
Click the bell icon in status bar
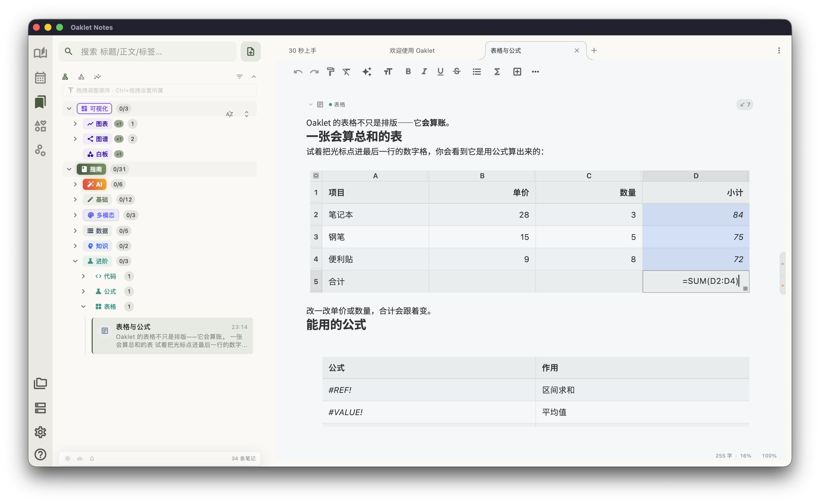(x=92, y=459)
